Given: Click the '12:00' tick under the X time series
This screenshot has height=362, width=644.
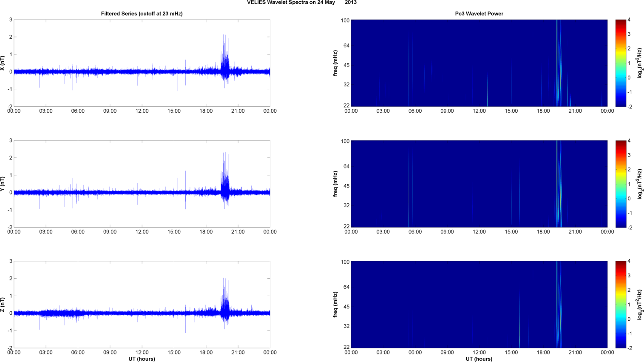Looking at the screenshot, I should [x=142, y=111].
